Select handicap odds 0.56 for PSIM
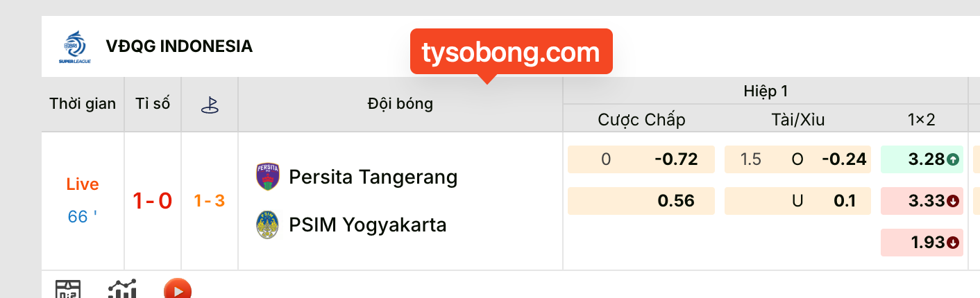980x298 pixels. tap(675, 201)
